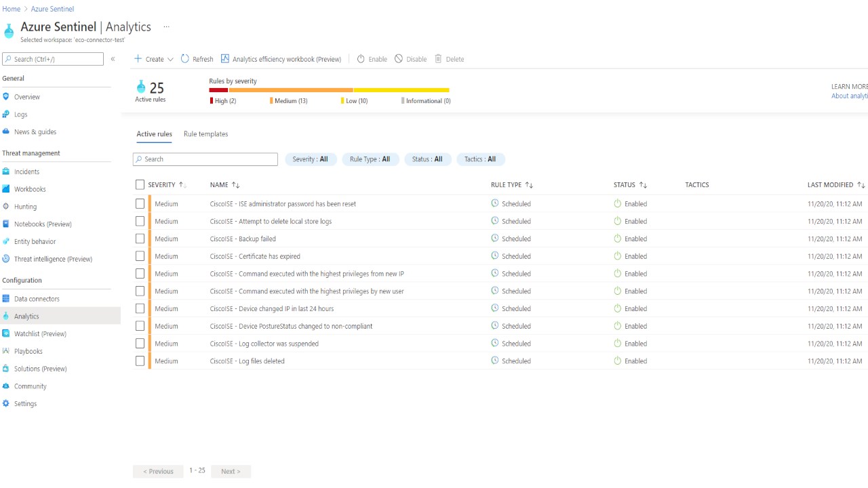Check the box for Attempt to delete local store logs
868x488 pixels.
coord(140,221)
